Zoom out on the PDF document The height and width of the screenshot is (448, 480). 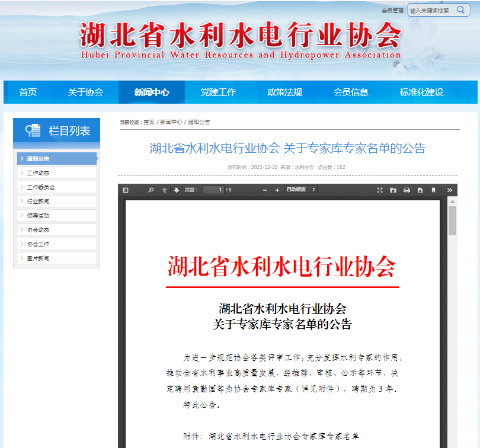(264, 190)
